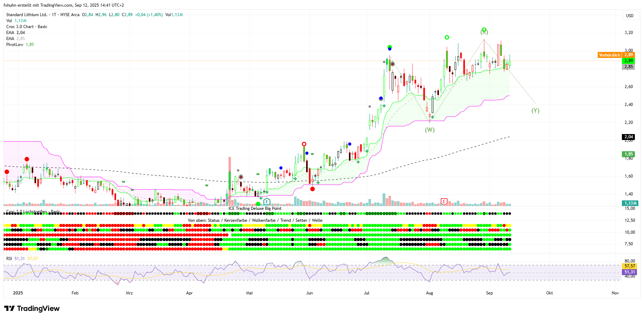Select the RSI pane label
The image size is (644, 319).
pos(9,259)
